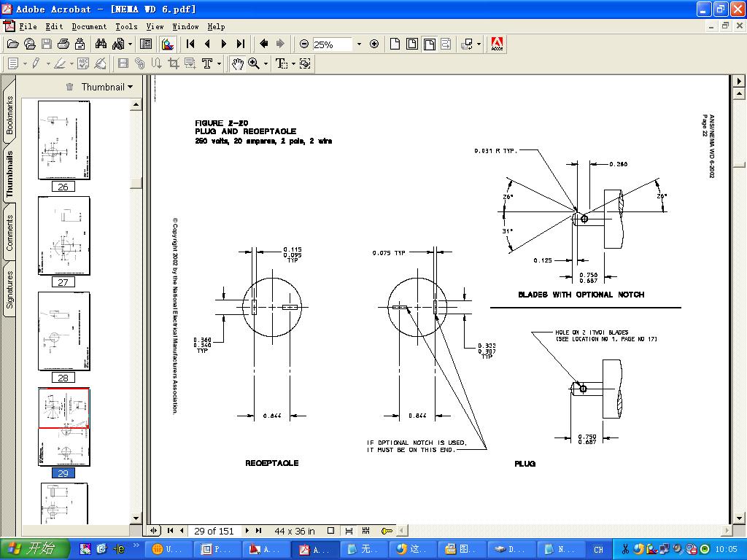This screenshot has height=560, width=747.
Task: Select the Hand tool
Action: click(237, 64)
